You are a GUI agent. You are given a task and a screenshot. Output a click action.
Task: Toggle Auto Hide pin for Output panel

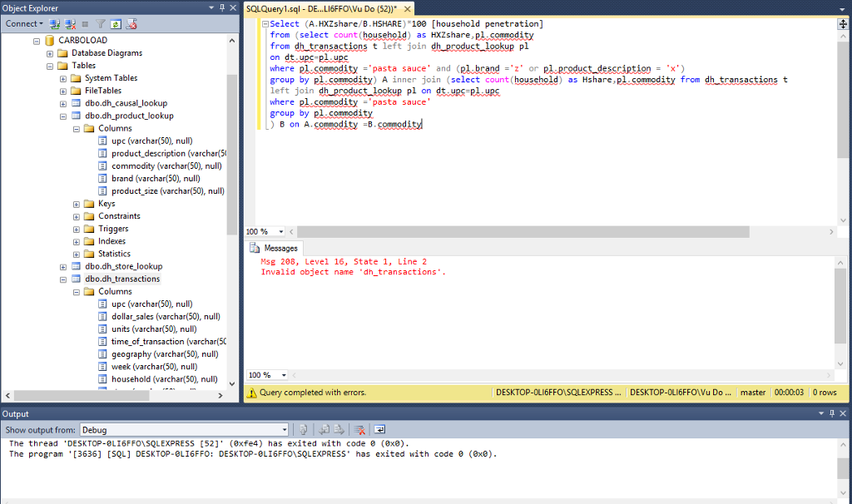832,413
